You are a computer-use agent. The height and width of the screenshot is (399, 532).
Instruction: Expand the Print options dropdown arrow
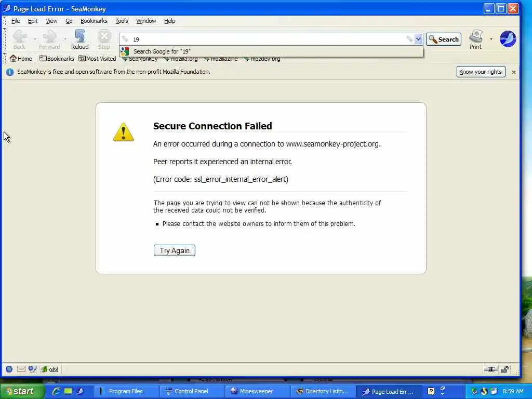[x=491, y=39]
